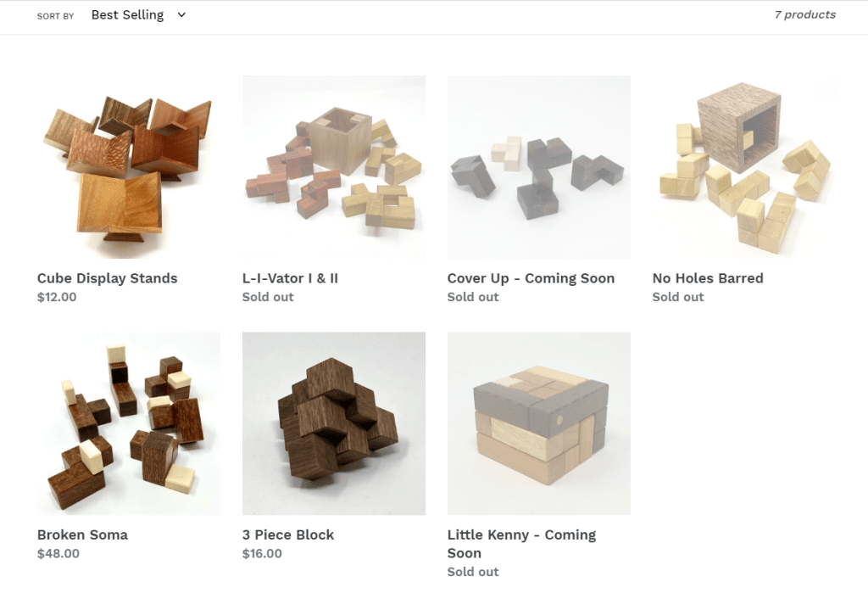This screenshot has width=868, height=593.
Task: Open the Best Selling sort dropdown
Action: coord(138,15)
